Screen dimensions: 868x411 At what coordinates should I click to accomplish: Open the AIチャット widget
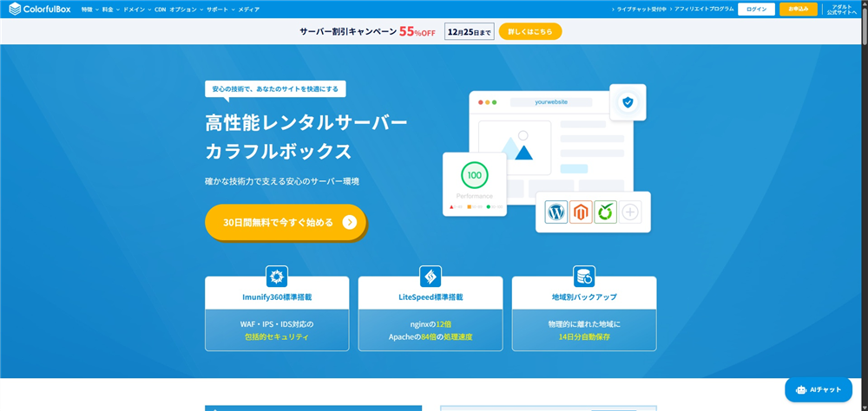click(818, 389)
